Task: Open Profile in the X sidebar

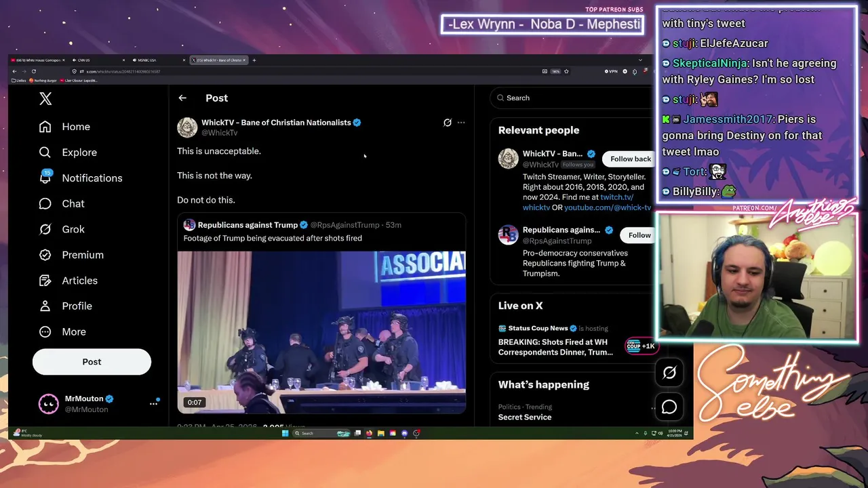Action: point(66,306)
